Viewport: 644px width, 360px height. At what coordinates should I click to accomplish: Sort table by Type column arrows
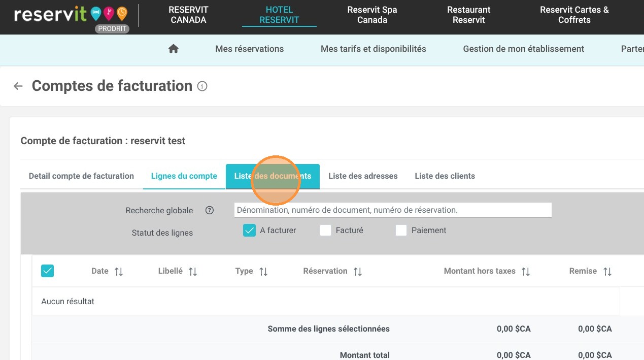pos(263,272)
